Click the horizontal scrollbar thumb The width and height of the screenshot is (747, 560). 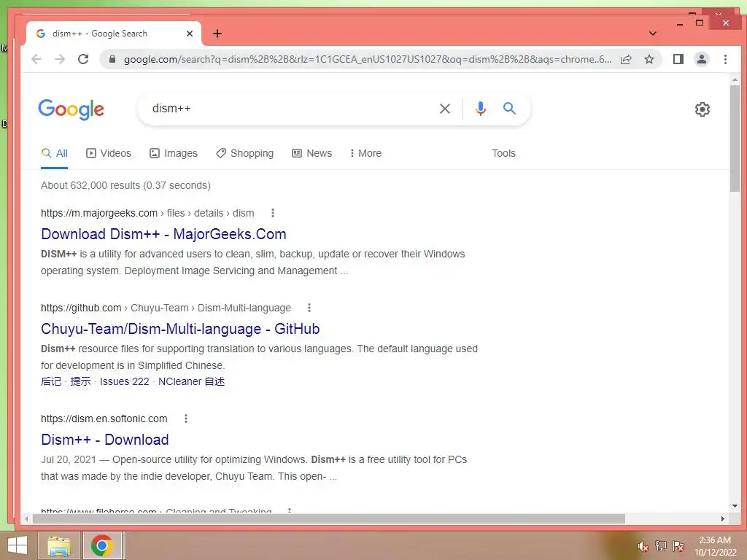(328, 518)
